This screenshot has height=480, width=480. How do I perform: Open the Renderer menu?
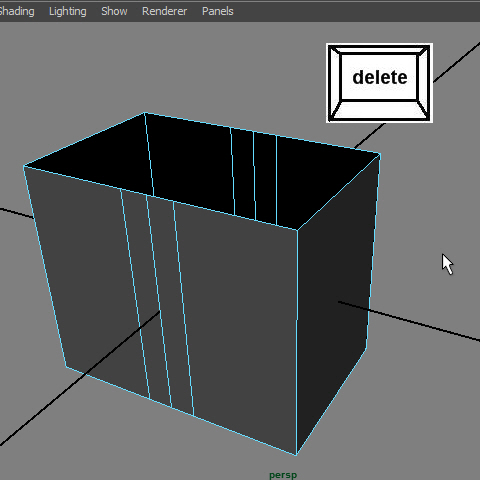tap(164, 11)
